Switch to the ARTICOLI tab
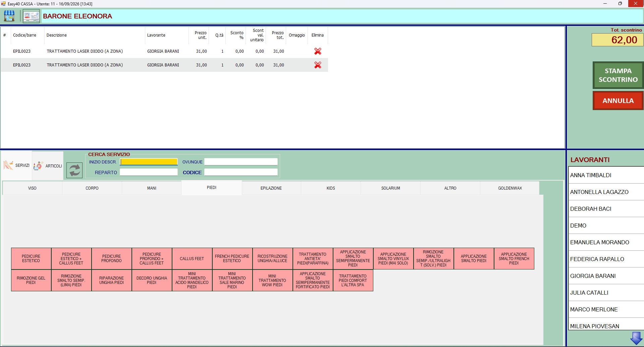This screenshot has width=644, height=347. pos(48,166)
